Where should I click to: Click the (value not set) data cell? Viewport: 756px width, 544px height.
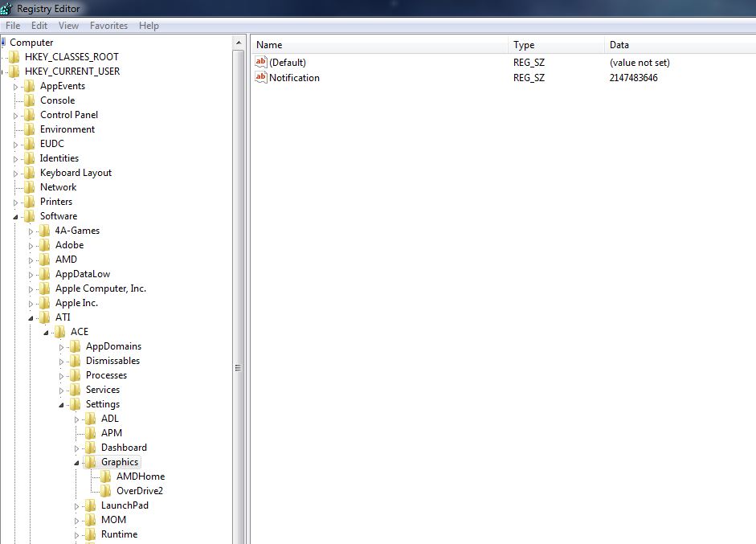coord(640,62)
